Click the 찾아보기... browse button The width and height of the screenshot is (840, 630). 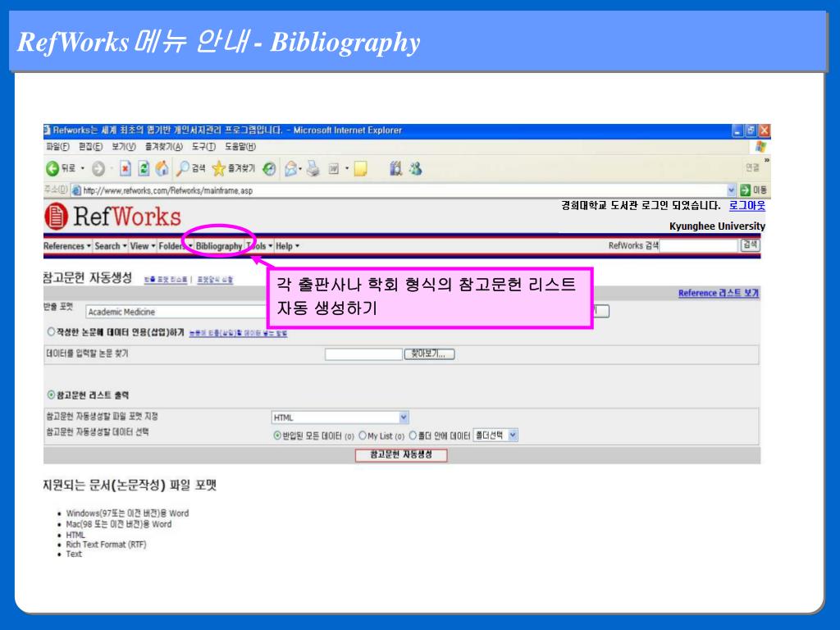(x=430, y=354)
